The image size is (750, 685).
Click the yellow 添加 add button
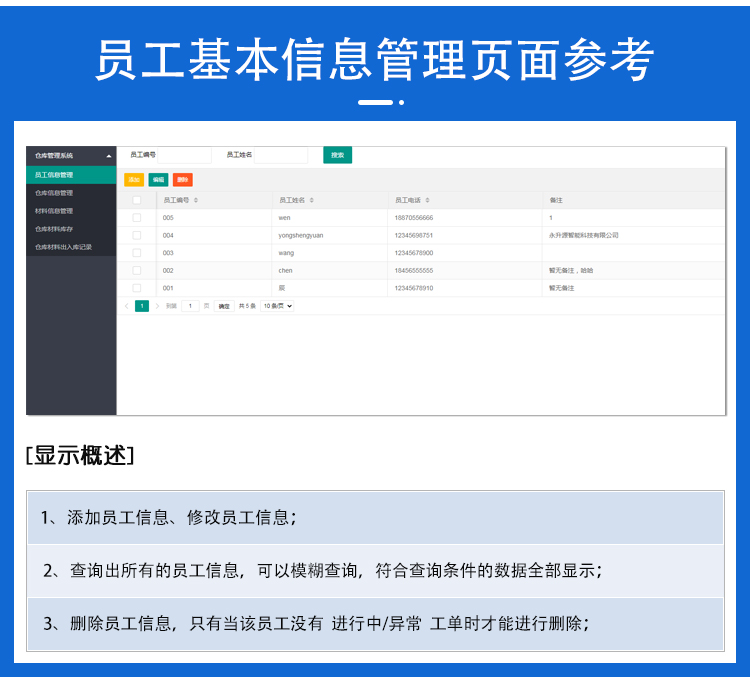133,180
